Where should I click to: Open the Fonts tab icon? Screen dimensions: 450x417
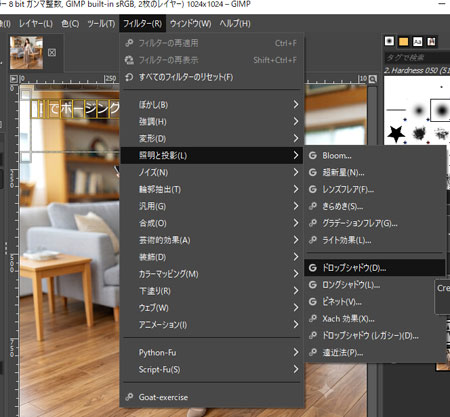pyautogui.click(x=417, y=41)
